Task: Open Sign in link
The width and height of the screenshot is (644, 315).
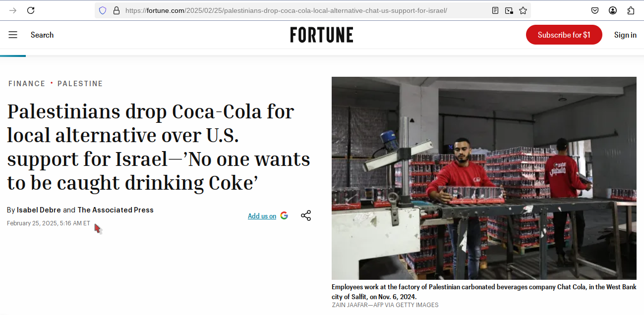Action: (x=625, y=35)
